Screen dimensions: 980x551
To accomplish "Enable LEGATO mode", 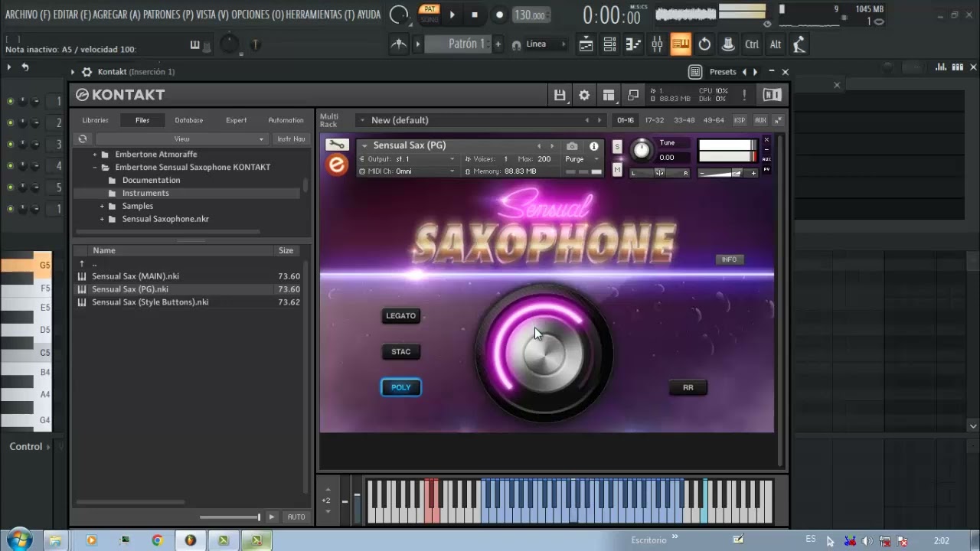I will pyautogui.click(x=401, y=315).
